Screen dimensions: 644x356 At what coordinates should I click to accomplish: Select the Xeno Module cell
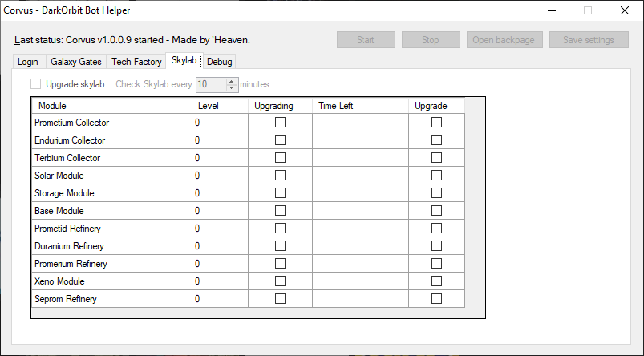[x=111, y=281]
